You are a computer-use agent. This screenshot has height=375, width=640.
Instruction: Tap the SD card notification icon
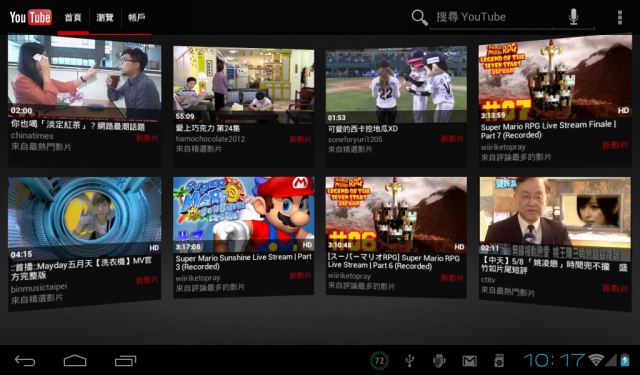499,361
